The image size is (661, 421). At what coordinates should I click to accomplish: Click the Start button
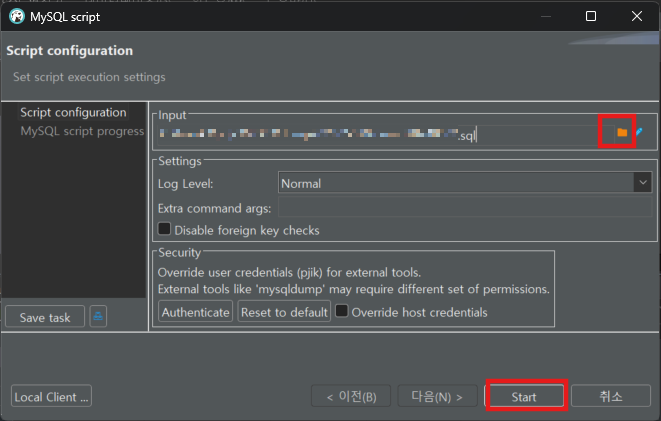pos(524,397)
